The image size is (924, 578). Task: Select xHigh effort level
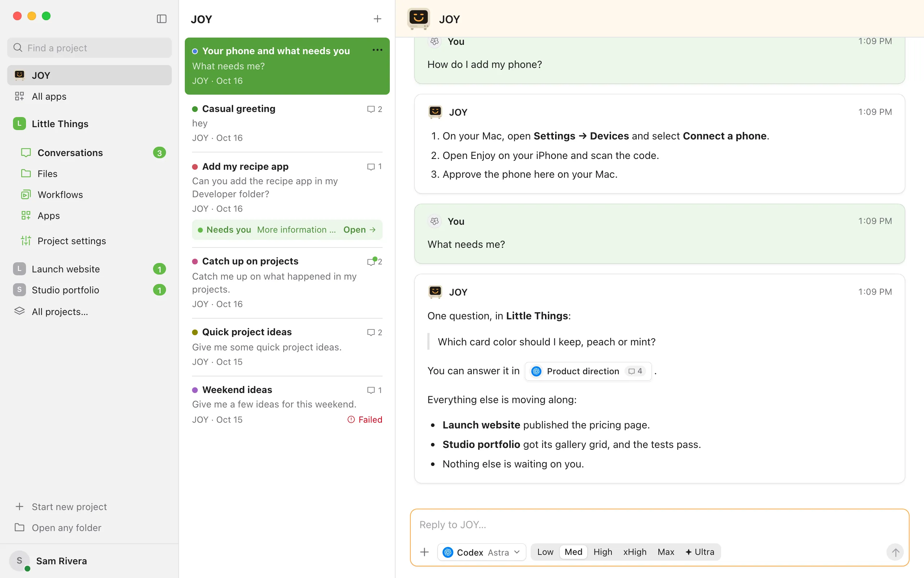(x=635, y=552)
